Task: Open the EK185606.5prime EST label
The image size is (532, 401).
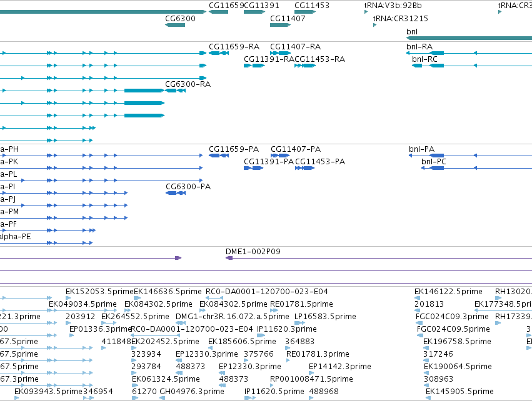Action: coord(242,342)
